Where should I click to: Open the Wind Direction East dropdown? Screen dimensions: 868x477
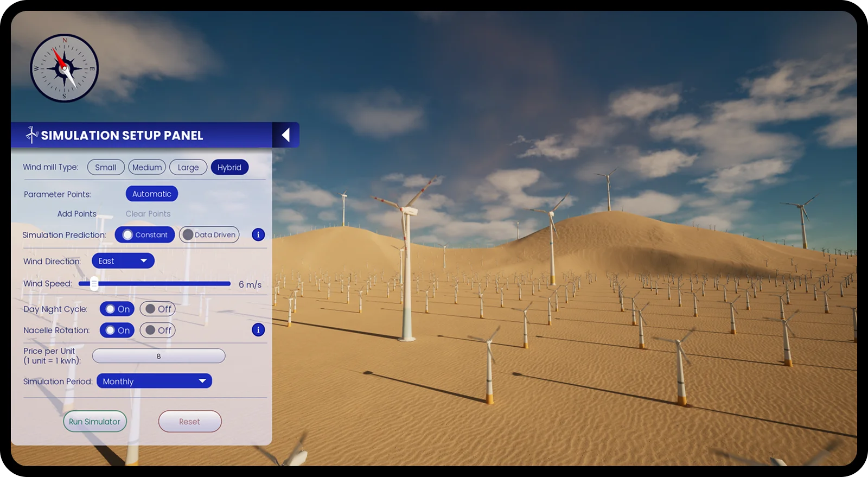(x=123, y=261)
